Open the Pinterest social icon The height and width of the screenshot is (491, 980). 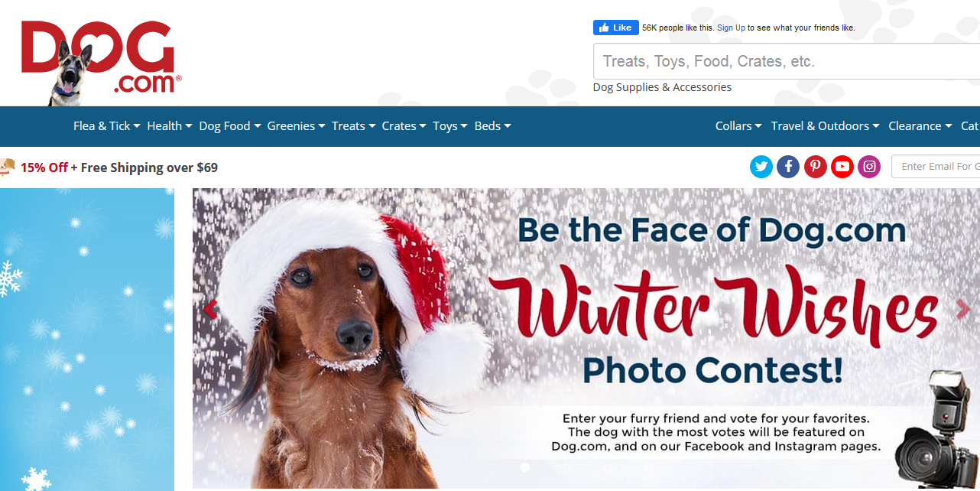click(x=816, y=167)
